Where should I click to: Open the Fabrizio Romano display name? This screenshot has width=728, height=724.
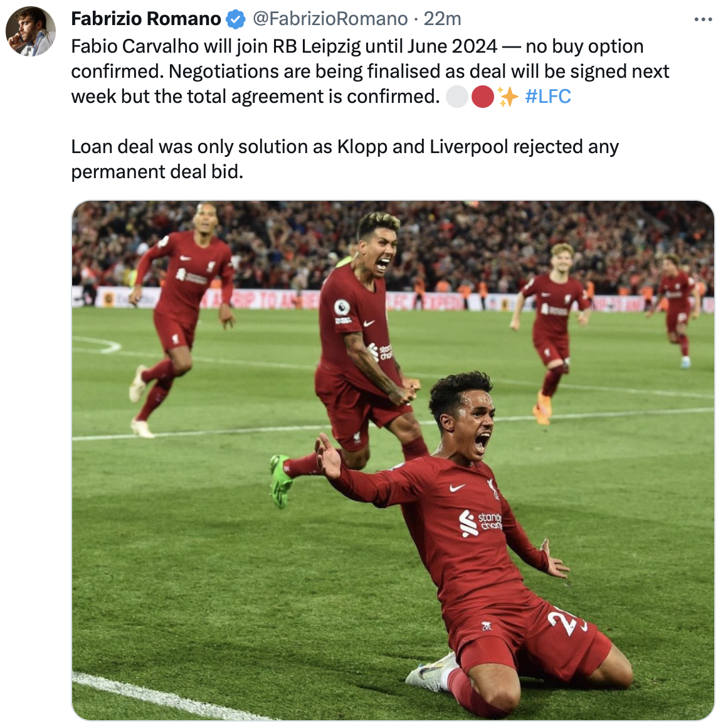point(145,19)
